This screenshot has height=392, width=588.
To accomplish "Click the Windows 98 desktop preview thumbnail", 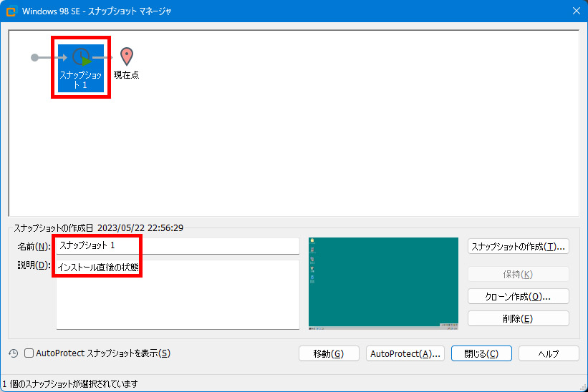I will pos(383,283).
